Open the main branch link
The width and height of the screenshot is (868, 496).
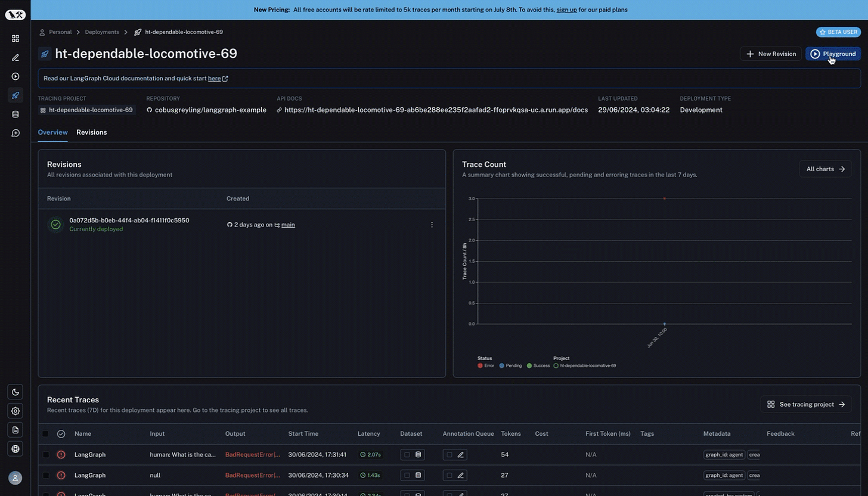coord(288,225)
